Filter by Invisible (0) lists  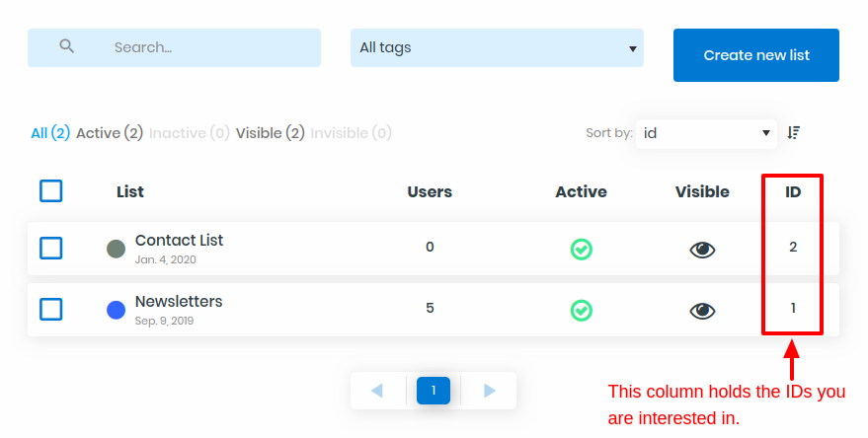click(x=351, y=133)
